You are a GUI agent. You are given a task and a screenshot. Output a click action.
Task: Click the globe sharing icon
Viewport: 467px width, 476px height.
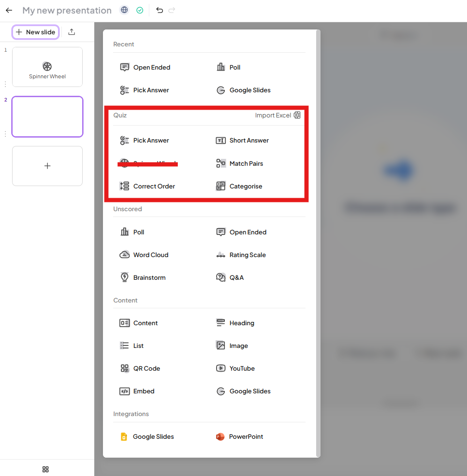125,10
